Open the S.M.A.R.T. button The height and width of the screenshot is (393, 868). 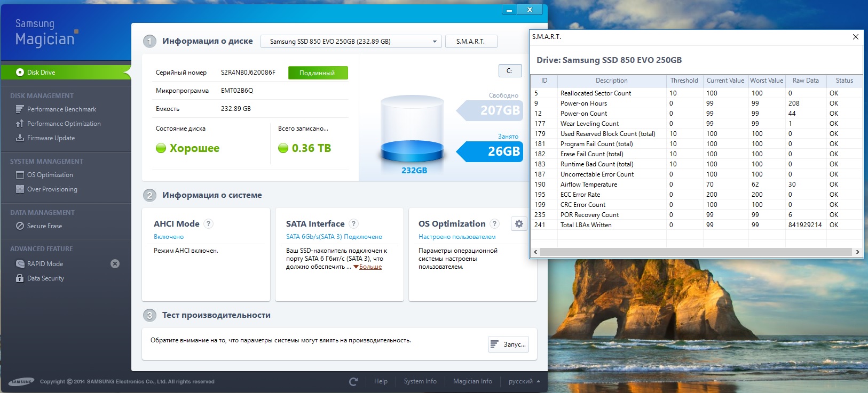pos(470,42)
